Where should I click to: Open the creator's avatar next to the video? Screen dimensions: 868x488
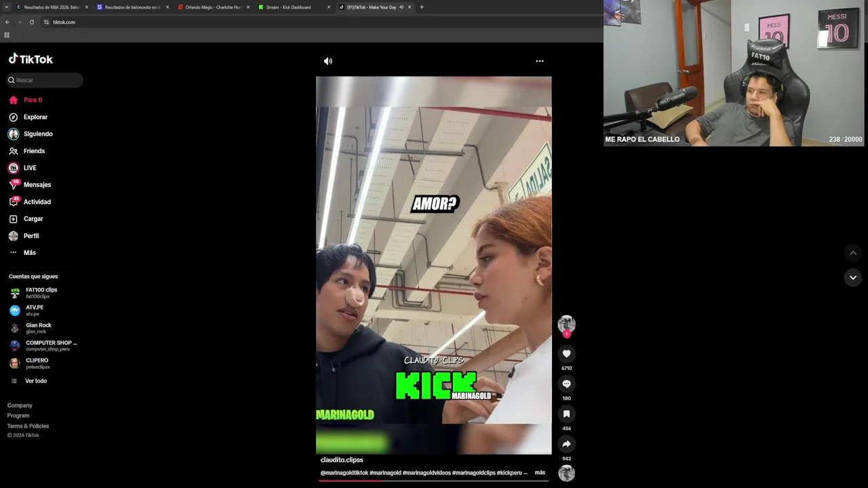(566, 324)
